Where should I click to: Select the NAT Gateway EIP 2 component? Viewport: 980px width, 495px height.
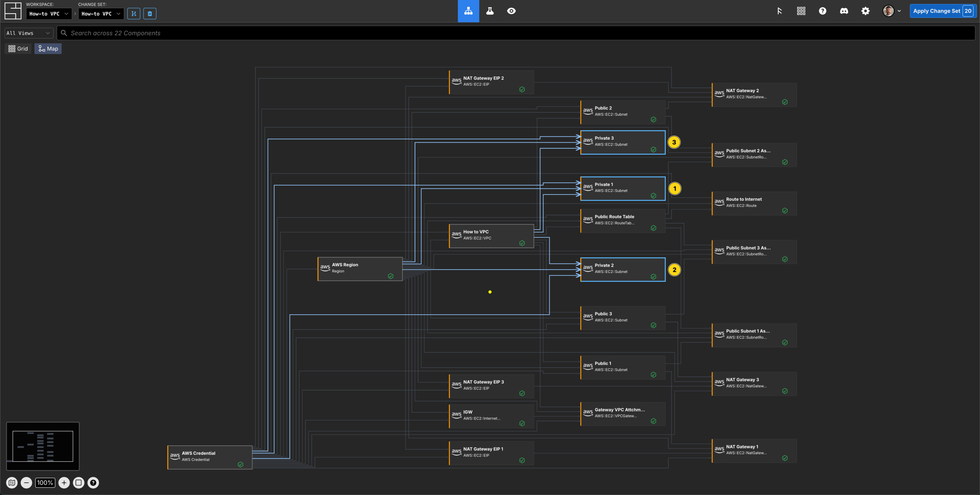tap(491, 82)
